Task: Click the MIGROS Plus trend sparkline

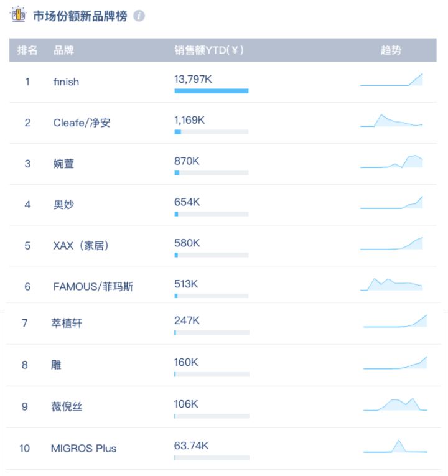Action: click(395, 446)
